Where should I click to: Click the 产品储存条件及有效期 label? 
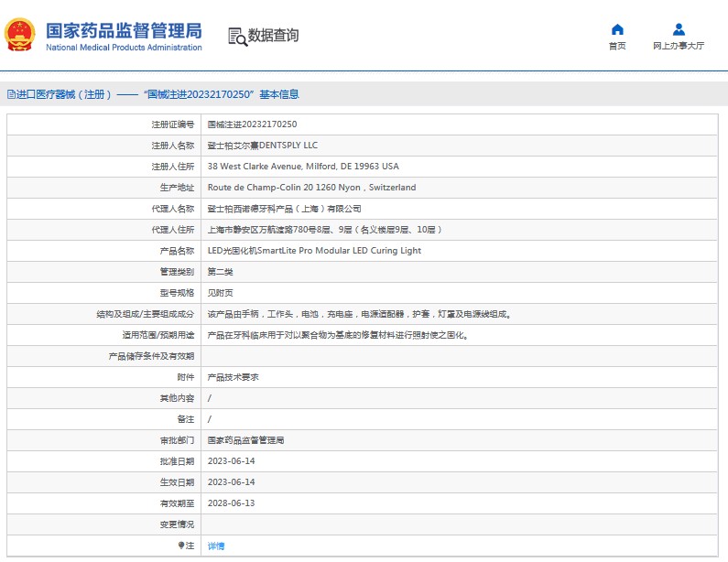coord(151,356)
